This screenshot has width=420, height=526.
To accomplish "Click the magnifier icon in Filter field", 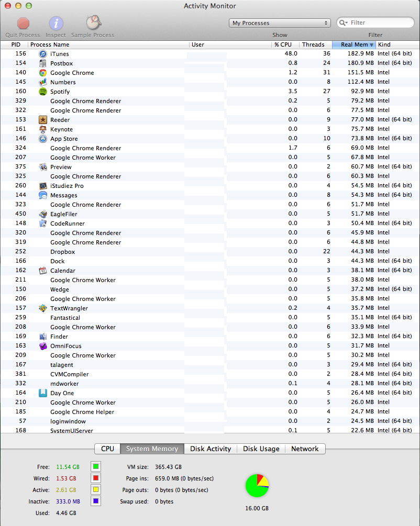I will (x=343, y=23).
